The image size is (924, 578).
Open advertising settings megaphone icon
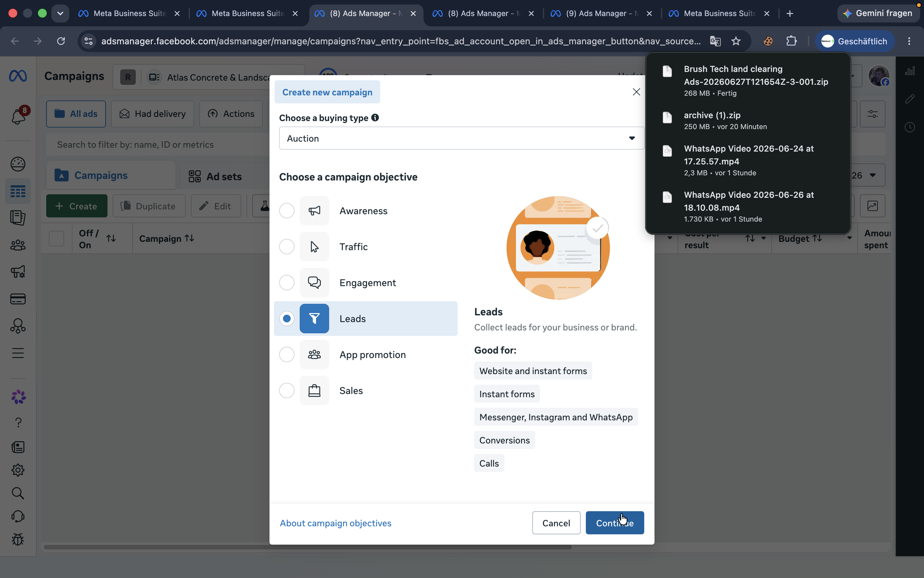pos(18,272)
